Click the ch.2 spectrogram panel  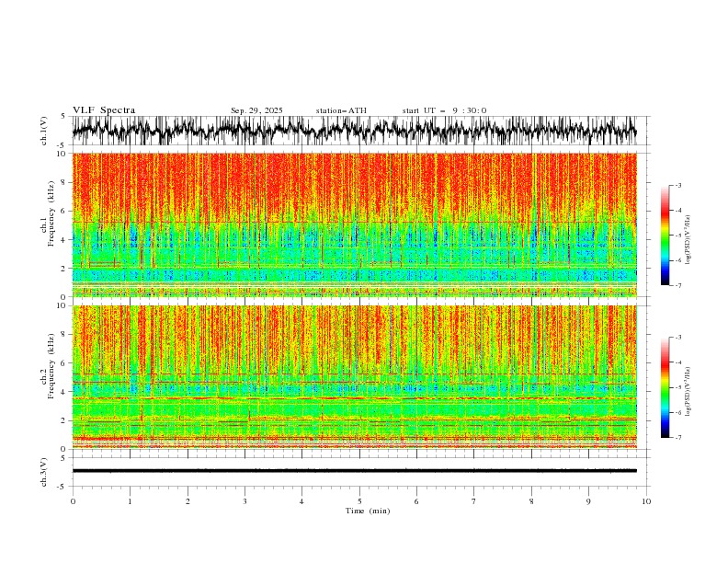[354, 377]
